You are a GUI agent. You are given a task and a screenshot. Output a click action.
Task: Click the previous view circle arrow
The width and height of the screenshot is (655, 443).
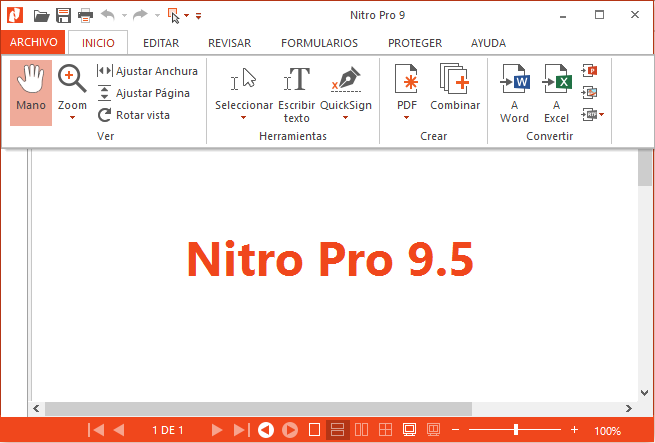pos(266,430)
